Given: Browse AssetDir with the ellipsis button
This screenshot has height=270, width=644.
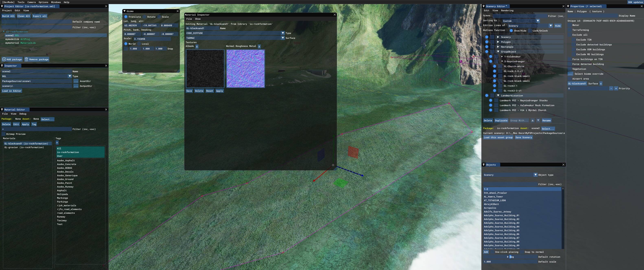Looking at the screenshot, I should [76, 81].
